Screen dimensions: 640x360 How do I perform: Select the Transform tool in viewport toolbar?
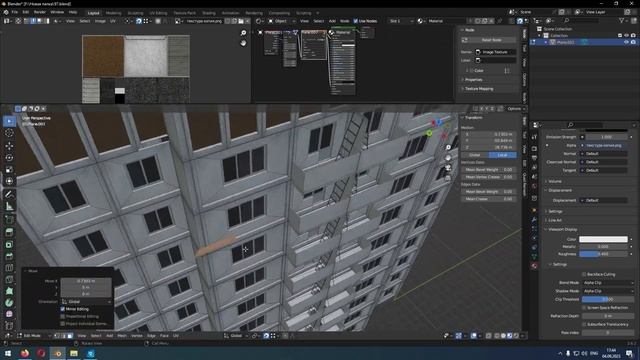pos(9,181)
